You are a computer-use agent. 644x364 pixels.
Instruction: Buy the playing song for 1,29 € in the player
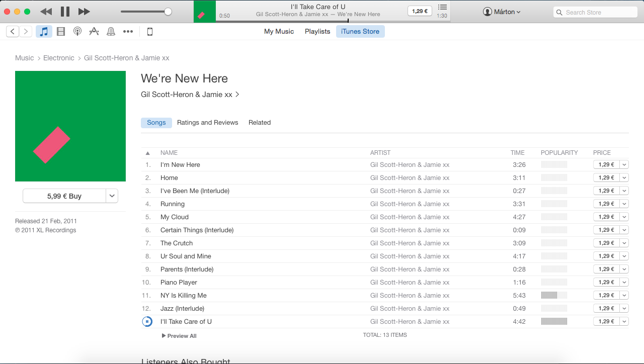[x=420, y=11]
